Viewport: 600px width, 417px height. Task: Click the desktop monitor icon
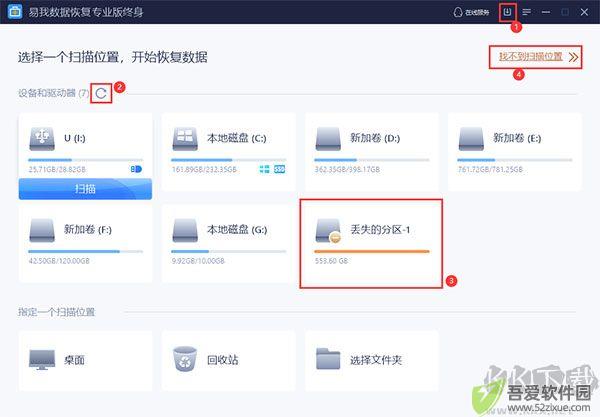click(42, 360)
